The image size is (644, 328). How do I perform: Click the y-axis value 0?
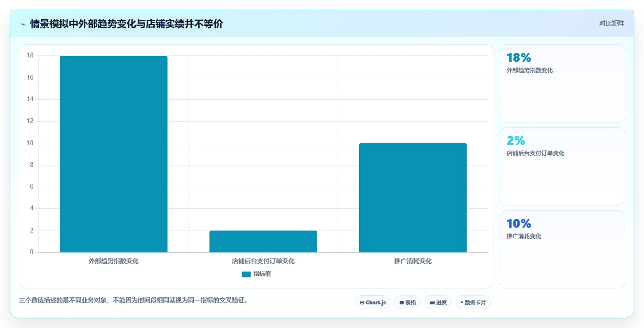(x=32, y=252)
